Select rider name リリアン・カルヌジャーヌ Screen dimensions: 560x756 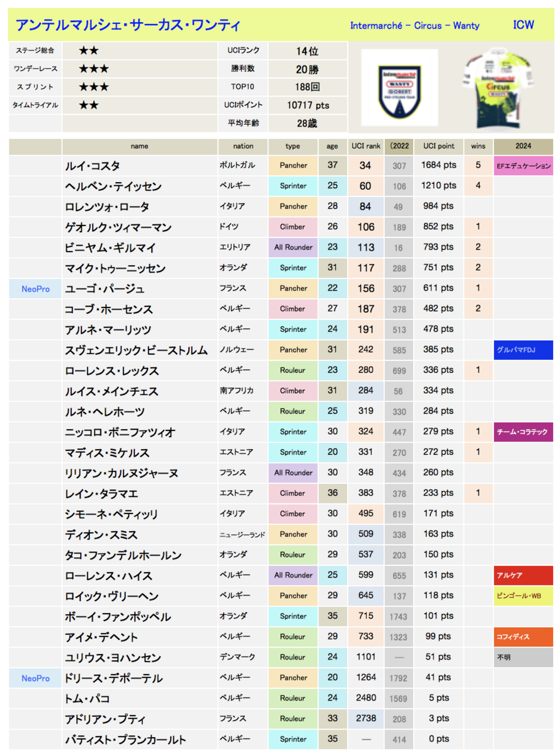pos(122,473)
